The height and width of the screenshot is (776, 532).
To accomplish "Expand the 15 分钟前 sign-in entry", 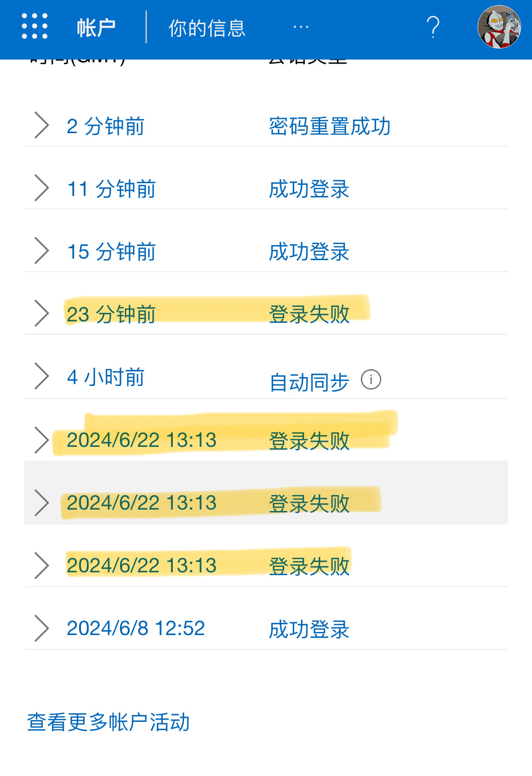I will [42, 251].
